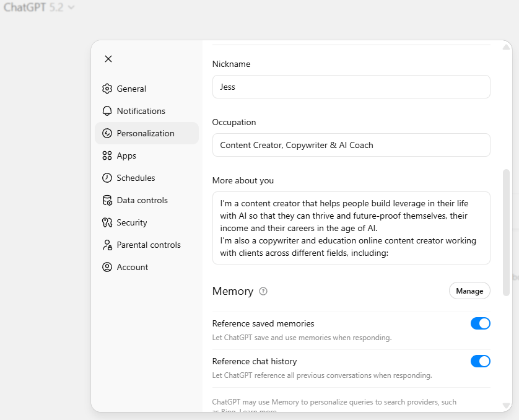Click the 'Reference saved memories' label
The width and height of the screenshot is (519, 420).
[263, 324]
